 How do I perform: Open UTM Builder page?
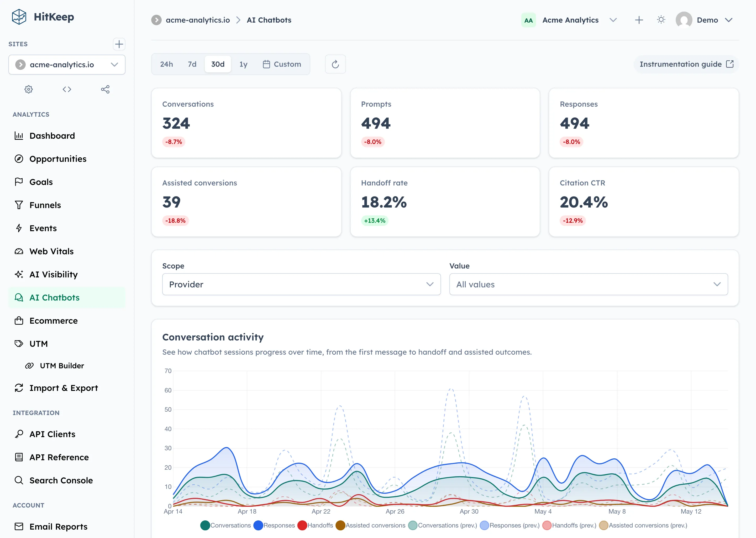coord(67,366)
